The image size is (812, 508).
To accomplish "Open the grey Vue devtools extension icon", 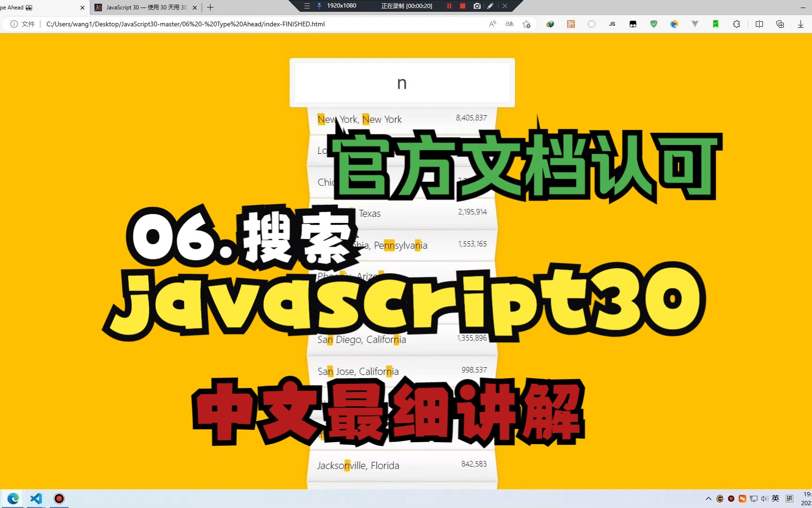I will pyautogui.click(x=695, y=24).
